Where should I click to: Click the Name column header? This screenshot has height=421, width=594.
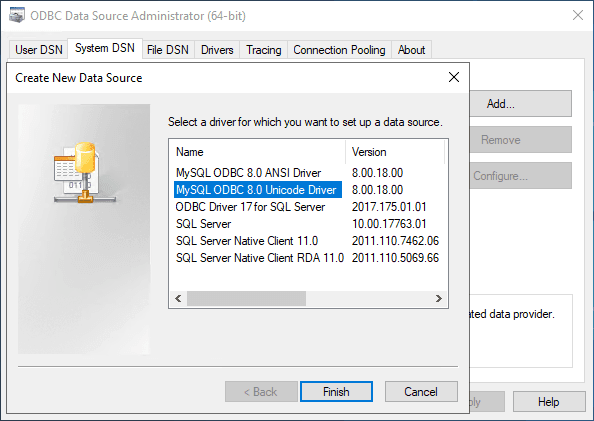258,152
